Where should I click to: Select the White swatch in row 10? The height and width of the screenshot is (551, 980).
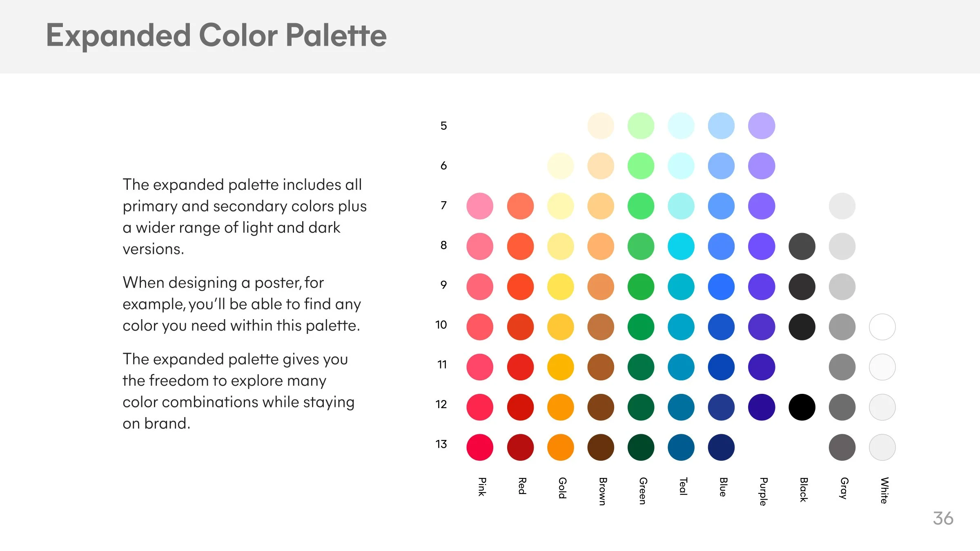tap(882, 327)
